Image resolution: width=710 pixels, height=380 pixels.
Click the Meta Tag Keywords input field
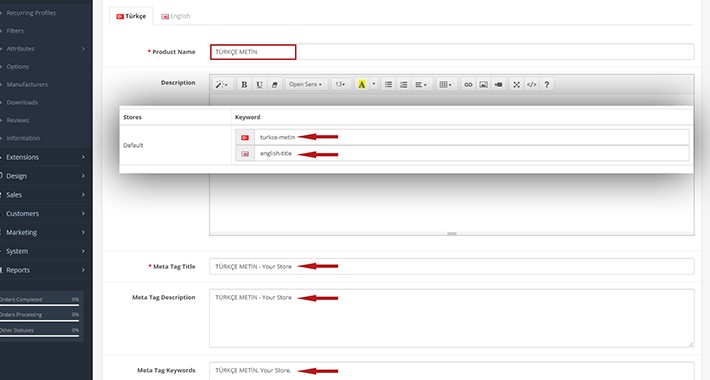451,370
